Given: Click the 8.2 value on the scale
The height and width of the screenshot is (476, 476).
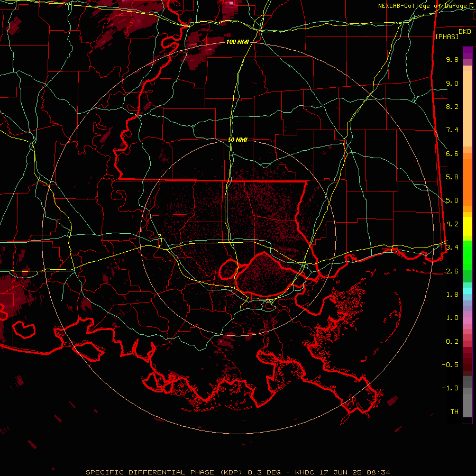Looking at the screenshot, I should tap(452, 106).
